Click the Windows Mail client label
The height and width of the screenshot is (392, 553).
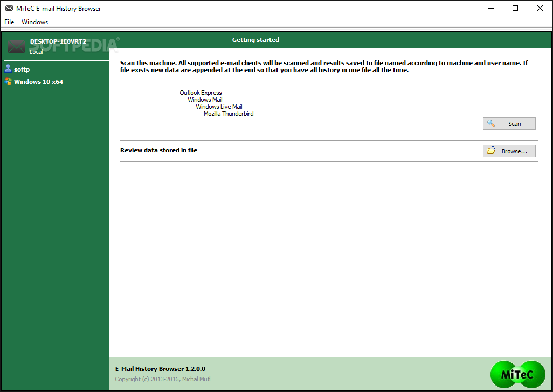205,100
